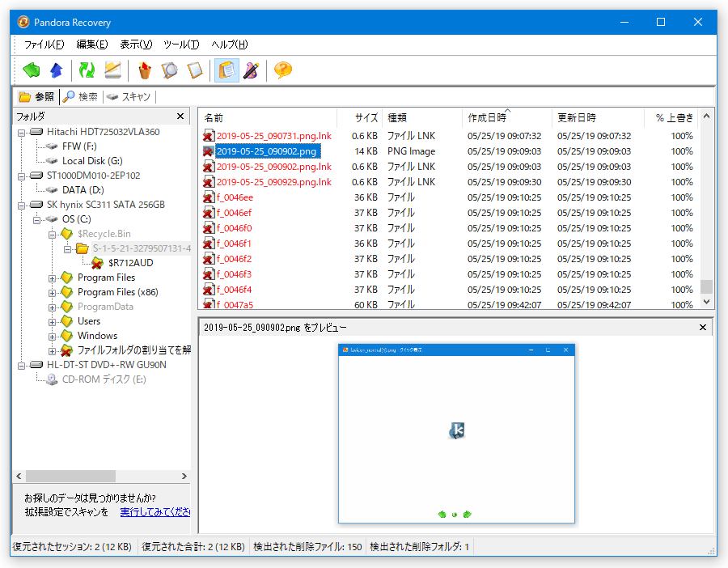The height and width of the screenshot is (568, 728).
Task: Close the preview pane
Action: (x=702, y=328)
